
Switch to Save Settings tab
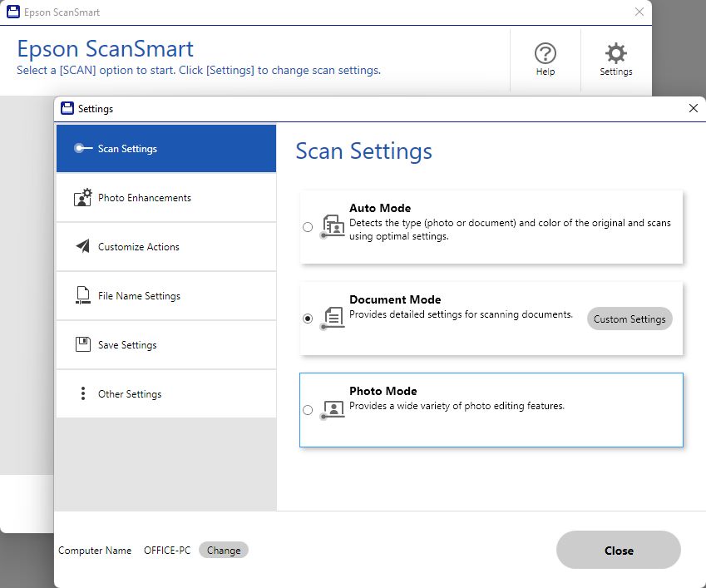(166, 344)
